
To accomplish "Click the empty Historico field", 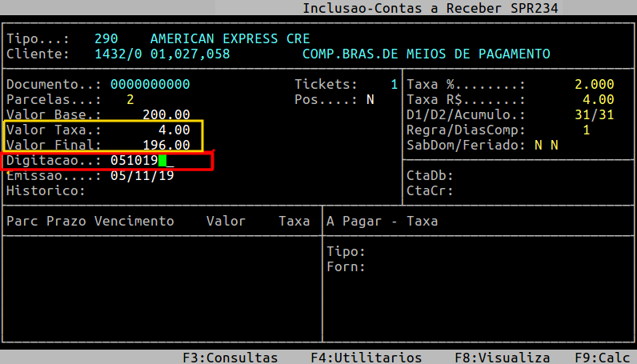I will 160,191.
